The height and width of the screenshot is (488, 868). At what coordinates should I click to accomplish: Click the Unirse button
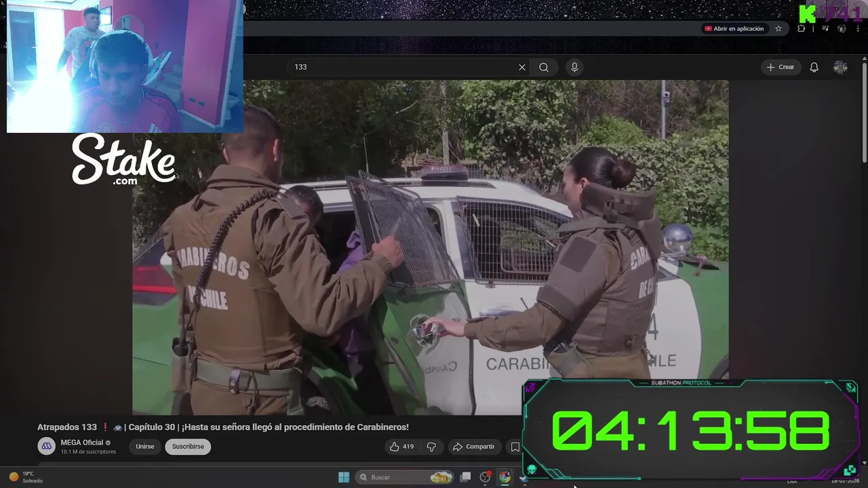click(x=145, y=447)
